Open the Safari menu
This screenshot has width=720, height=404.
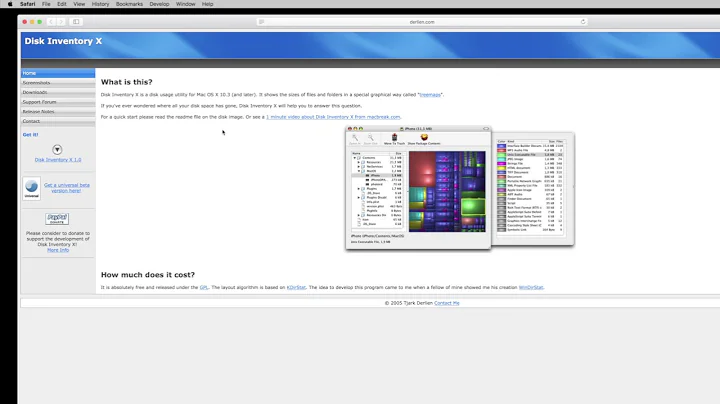pos(28,4)
